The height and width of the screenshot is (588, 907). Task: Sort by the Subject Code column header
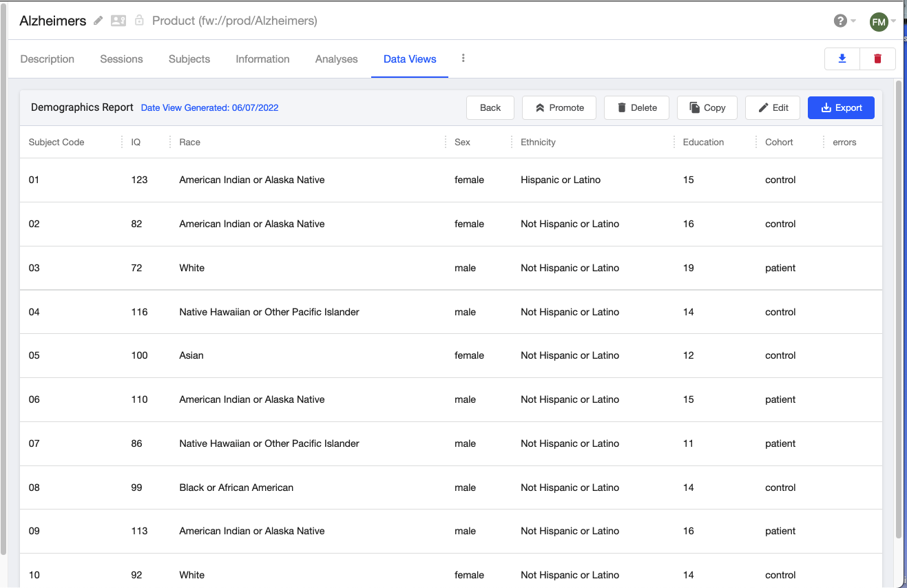click(x=56, y=142)
